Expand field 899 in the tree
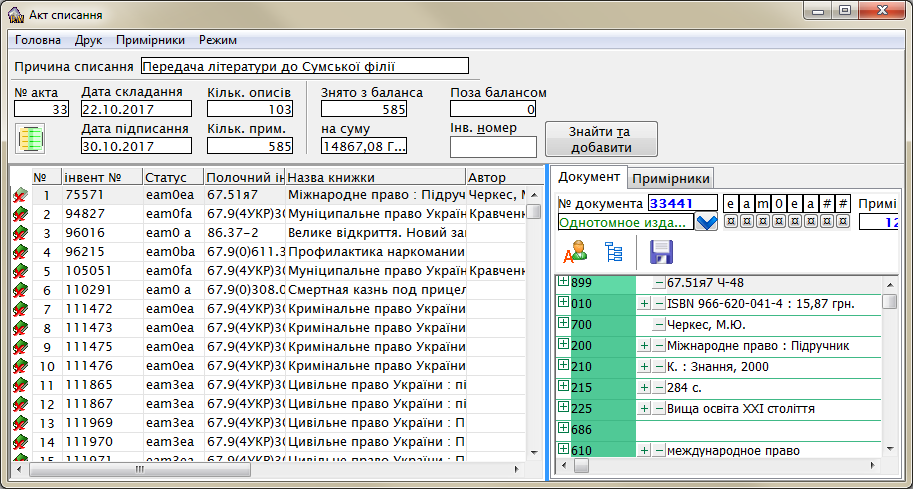This screenshot has width=913, height=489. pyautogui.click(x=563, y=282)
